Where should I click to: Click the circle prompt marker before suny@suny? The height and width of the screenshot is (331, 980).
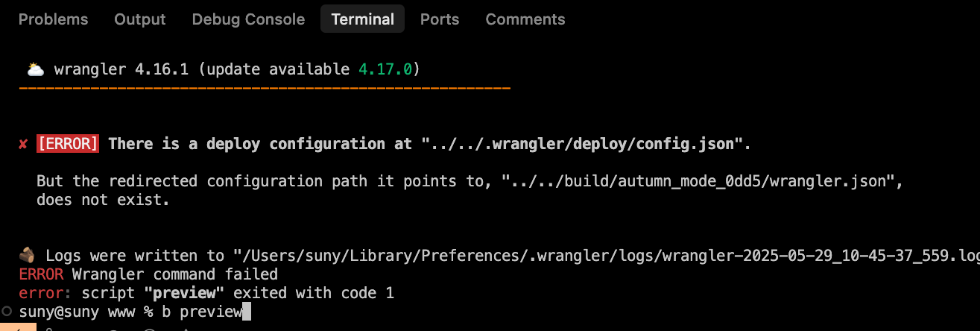click(x=7, y=312)
